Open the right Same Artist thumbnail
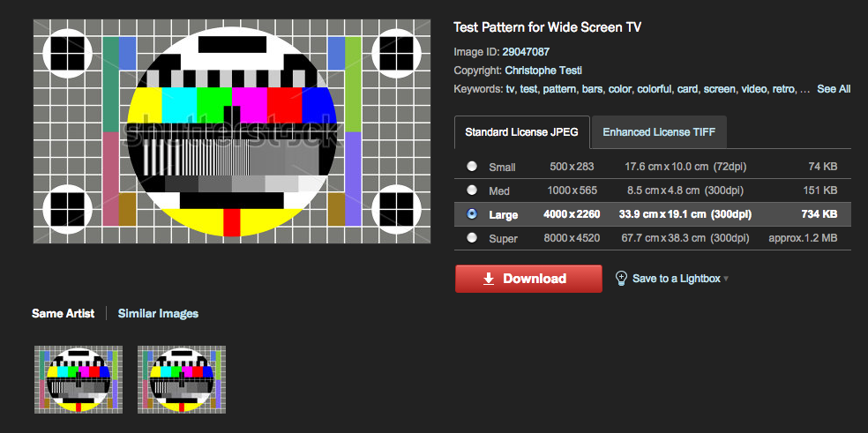This screenshot has width=868, height=433. 182,379
